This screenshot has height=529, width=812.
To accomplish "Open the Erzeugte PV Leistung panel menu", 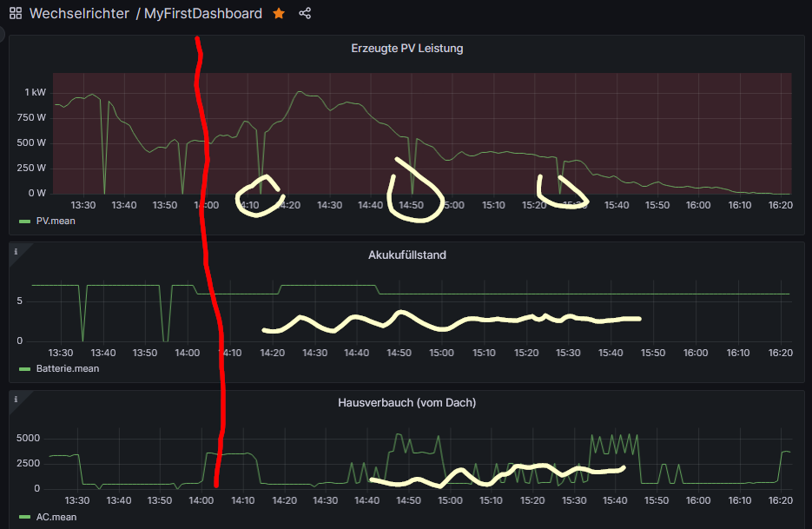I will (x=406, y=49).
